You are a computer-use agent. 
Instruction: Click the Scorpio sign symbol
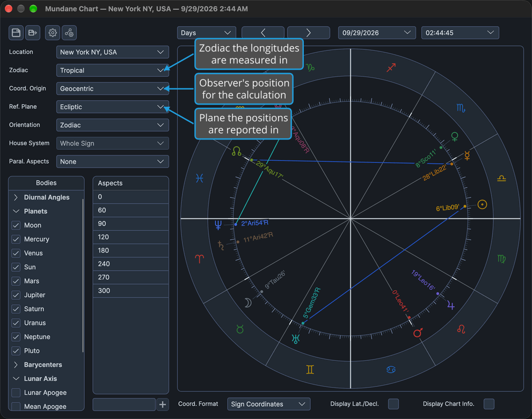coord(461,108)
